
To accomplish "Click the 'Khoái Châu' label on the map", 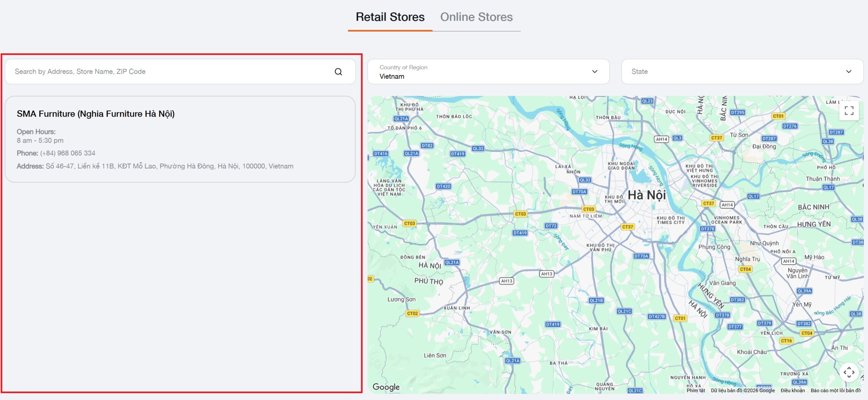I will point(752,352).
